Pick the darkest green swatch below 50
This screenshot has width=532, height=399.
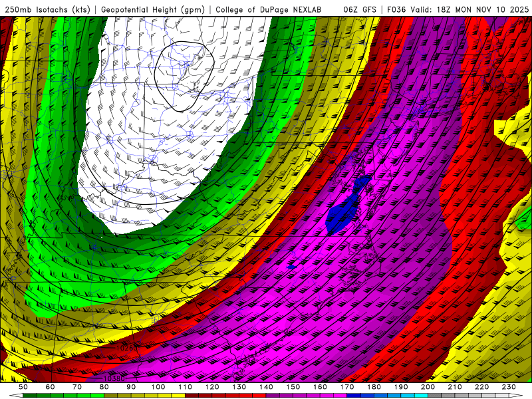pos(30,396)
